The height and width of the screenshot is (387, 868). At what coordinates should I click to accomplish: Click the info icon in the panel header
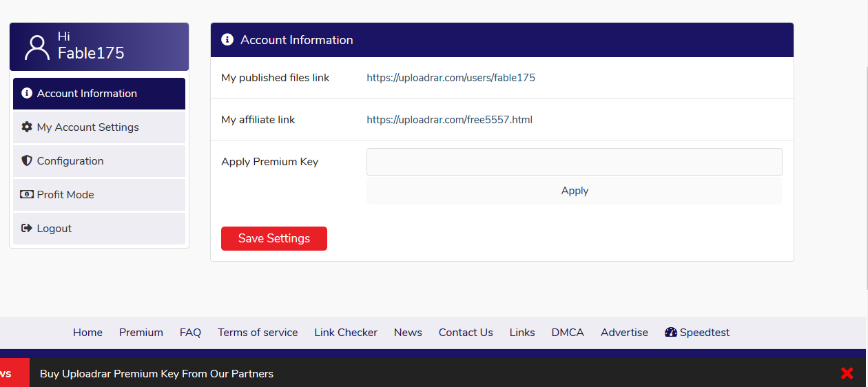[x=227, y=40]
